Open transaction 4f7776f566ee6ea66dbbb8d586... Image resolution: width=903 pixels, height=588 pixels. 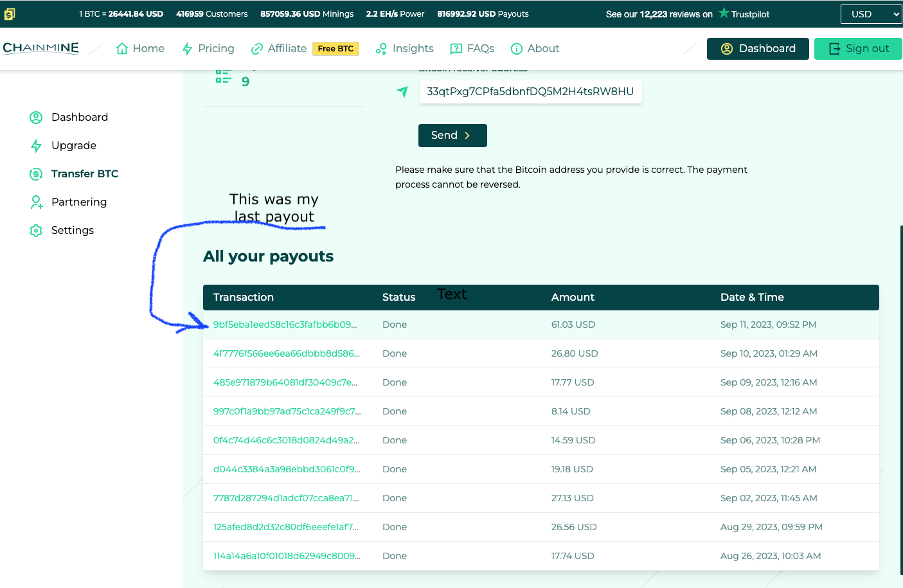click(287, 354)
